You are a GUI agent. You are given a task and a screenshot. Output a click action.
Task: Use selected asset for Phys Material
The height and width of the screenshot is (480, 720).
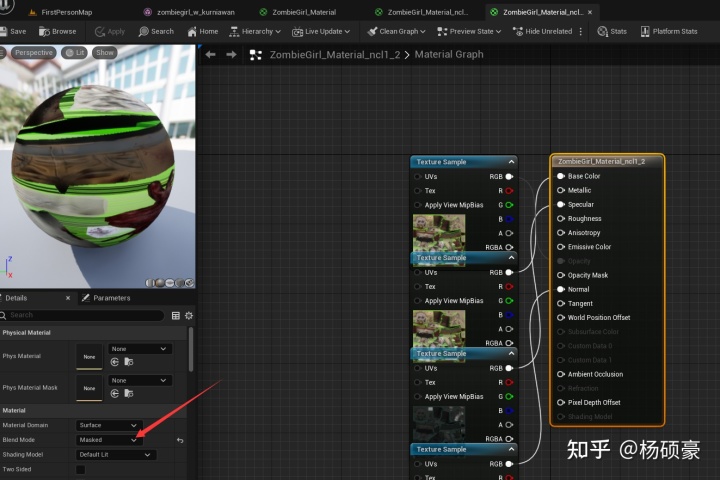(x=115, y=362)
